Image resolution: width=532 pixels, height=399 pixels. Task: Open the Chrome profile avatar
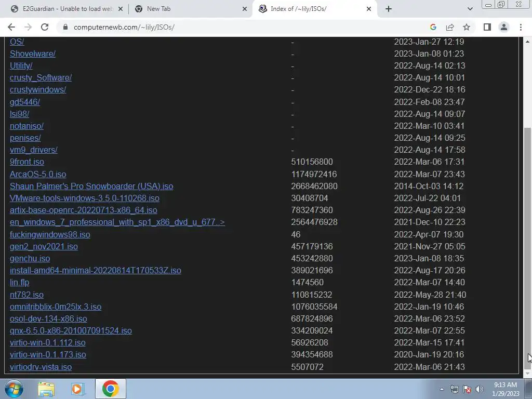pos(504,27)
